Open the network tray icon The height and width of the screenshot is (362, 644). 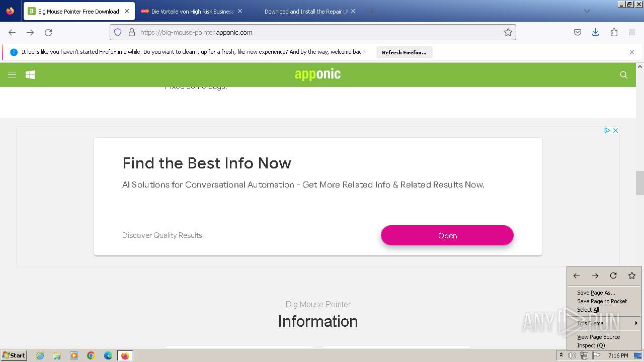click(584, 355)
